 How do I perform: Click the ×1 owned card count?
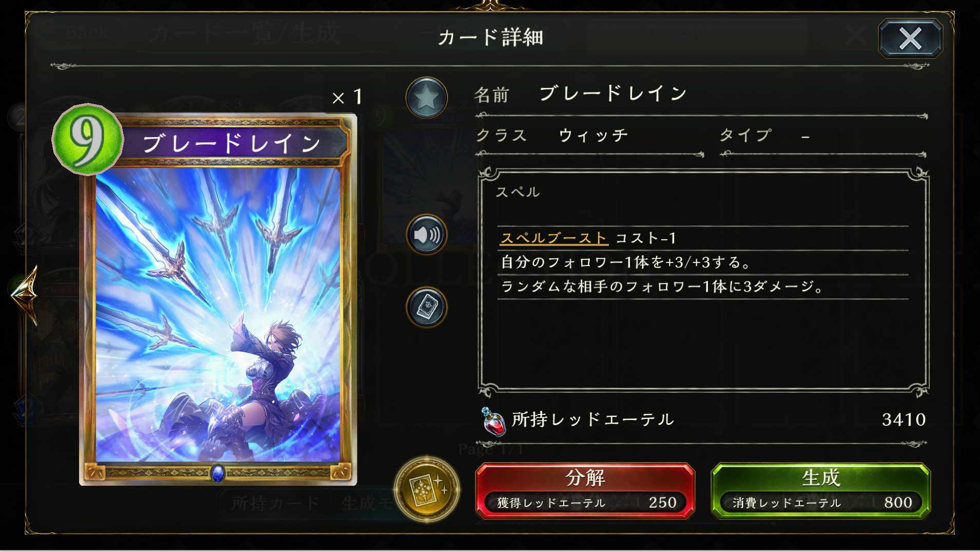[348, 97]
